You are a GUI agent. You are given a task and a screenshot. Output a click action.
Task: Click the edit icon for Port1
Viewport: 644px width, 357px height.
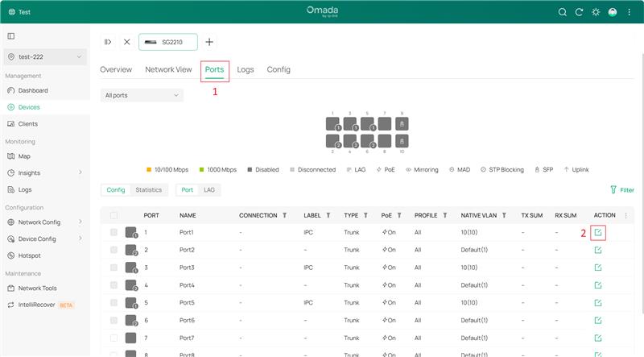coord(597,232)
